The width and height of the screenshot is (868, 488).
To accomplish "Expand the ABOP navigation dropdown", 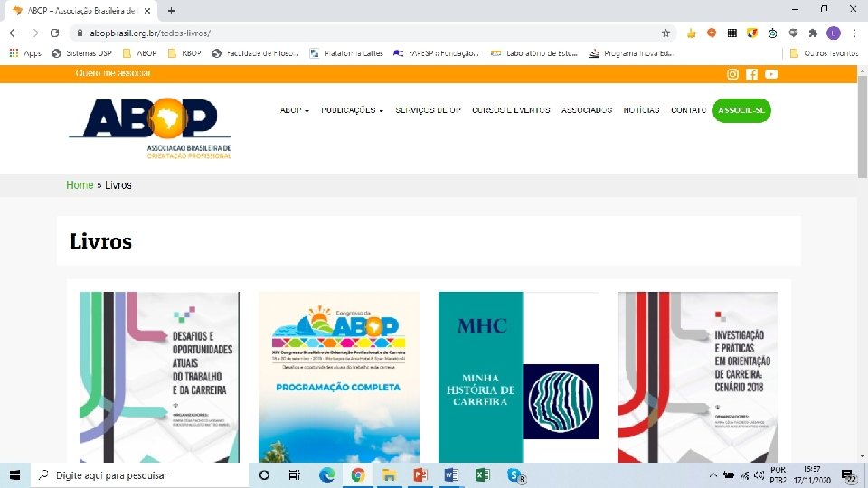I will coord(294,110).
